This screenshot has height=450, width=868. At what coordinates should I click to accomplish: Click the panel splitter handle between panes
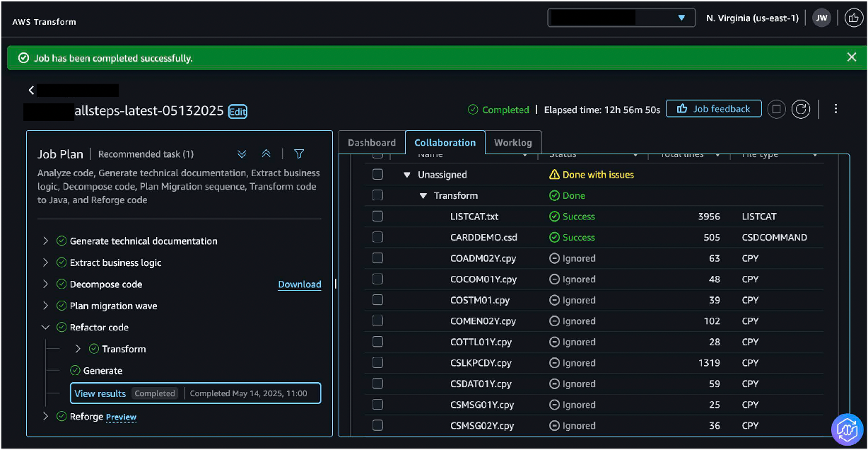[x=335, y=284]
